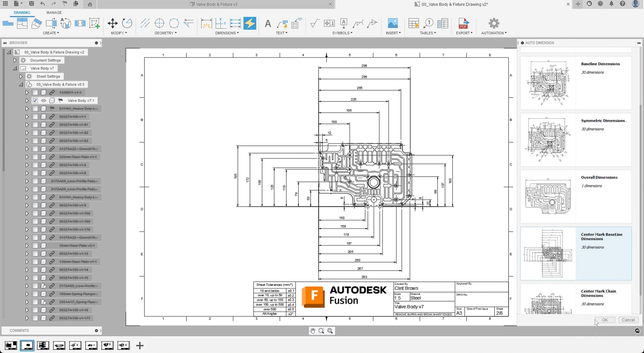644x353 pixels.
Task: Open the Dimensions dropdown
Action: pyautogui.click(x=226, y=33)
